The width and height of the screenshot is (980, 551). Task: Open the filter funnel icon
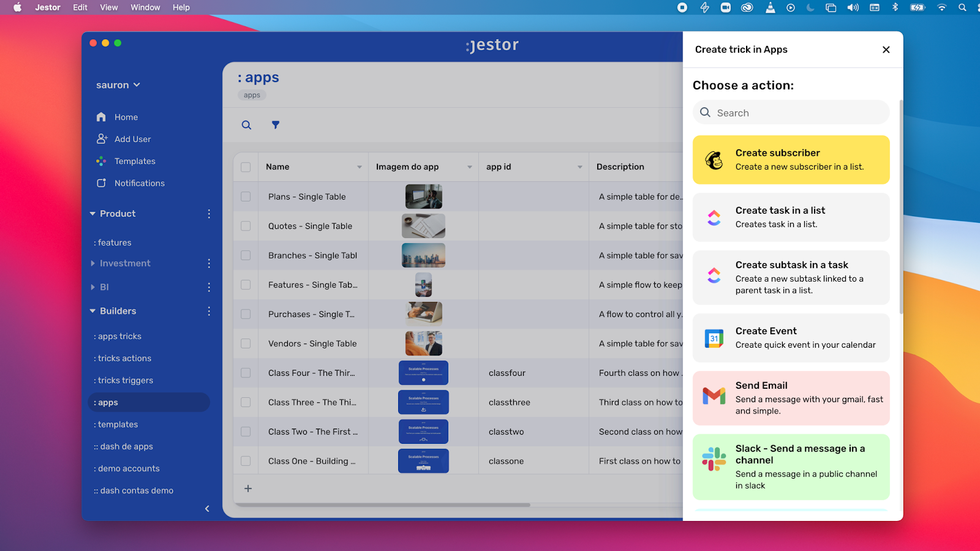click(276, 125)
